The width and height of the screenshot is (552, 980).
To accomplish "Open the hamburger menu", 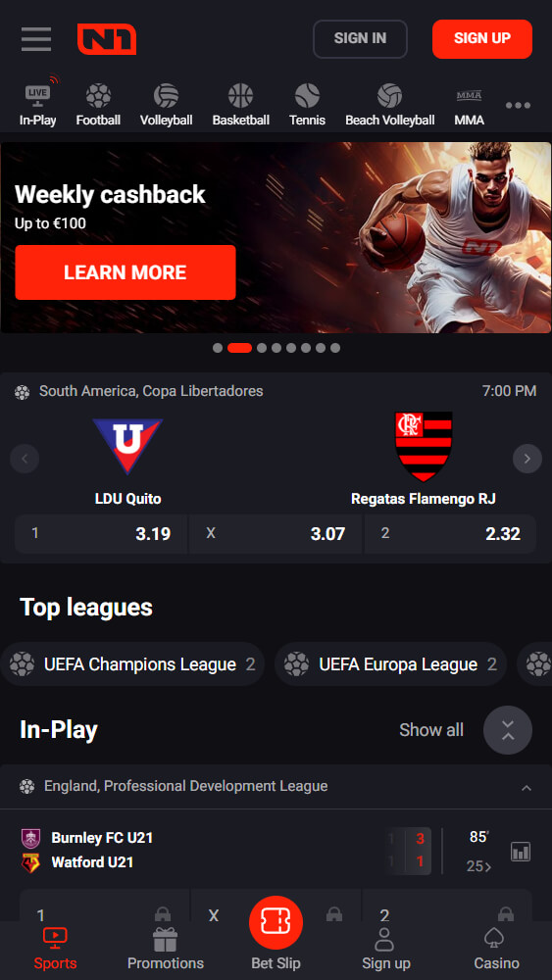I will 36,39.
